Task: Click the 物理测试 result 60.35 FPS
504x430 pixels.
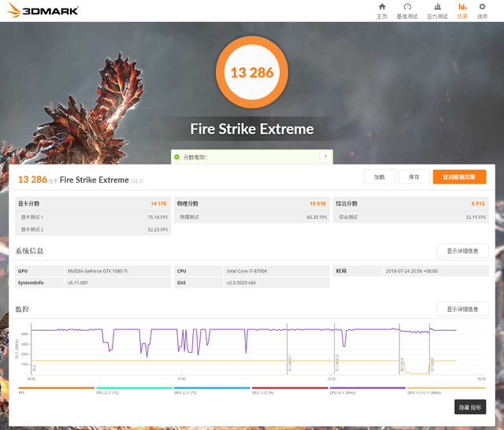Action: point(317,217)
